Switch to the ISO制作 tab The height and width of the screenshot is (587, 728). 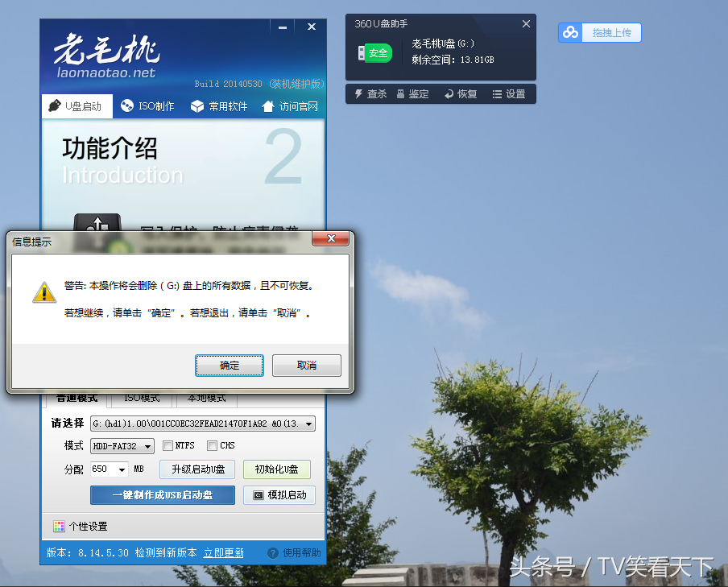point(147,106)
